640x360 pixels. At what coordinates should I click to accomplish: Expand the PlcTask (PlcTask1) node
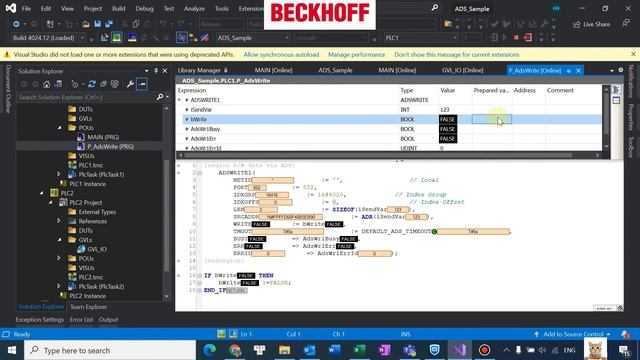59,174
